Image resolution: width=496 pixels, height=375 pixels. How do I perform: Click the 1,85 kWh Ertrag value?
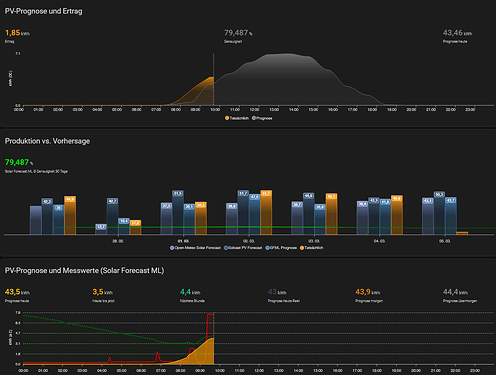pos(17,33)
